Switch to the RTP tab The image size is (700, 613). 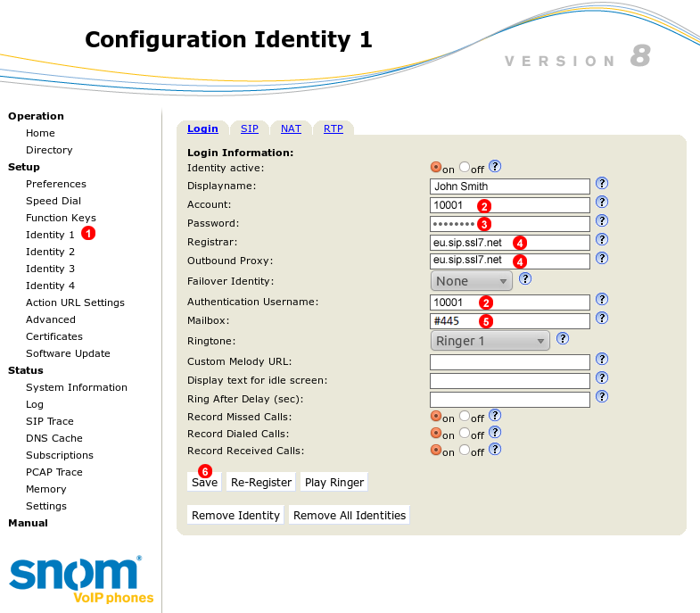coord(334,128)
